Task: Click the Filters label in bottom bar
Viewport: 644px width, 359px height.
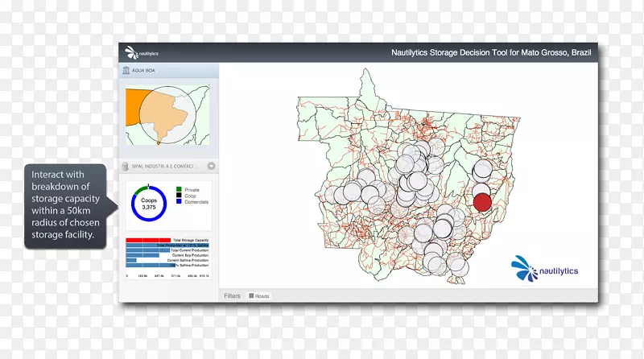Action: pyautogui.click(x=233, y=296)
